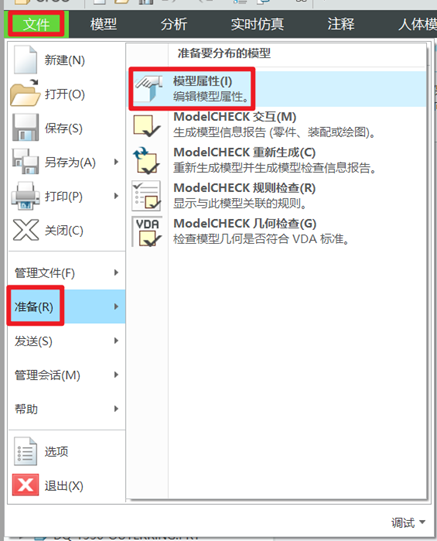Click the 选项 options list icon

25,451
